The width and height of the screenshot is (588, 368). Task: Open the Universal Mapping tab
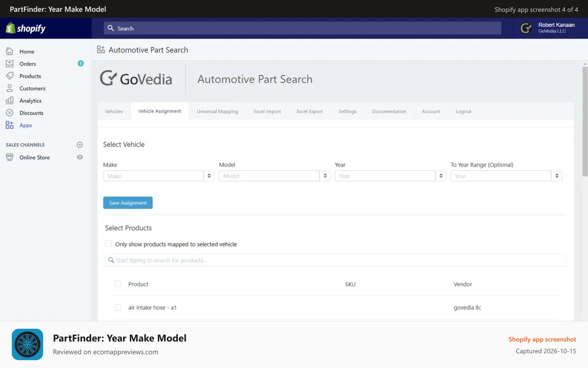[x=218, y=111]
